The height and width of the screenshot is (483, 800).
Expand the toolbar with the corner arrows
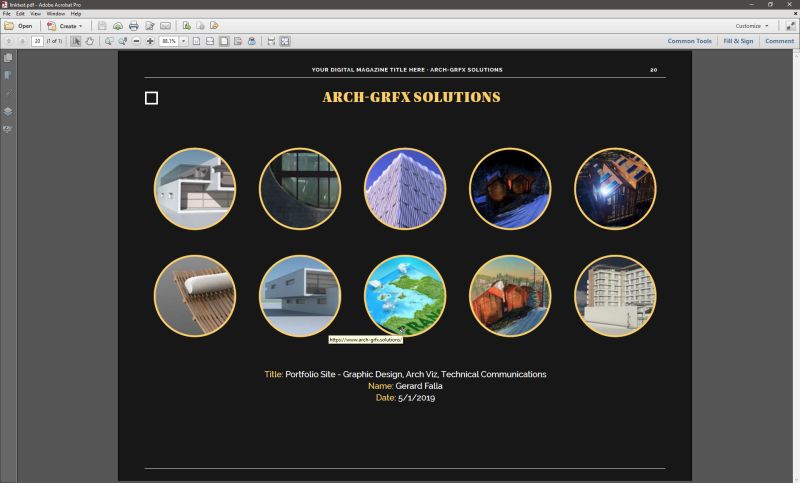click(x=790, y=26)
